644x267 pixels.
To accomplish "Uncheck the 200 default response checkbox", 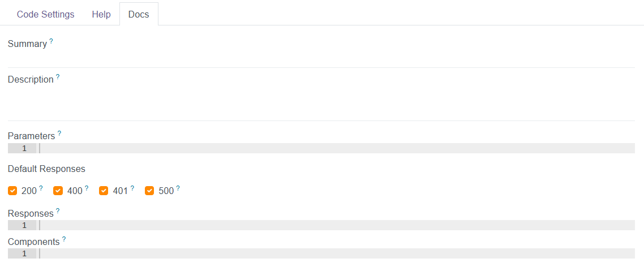I will tap(12, 191).
